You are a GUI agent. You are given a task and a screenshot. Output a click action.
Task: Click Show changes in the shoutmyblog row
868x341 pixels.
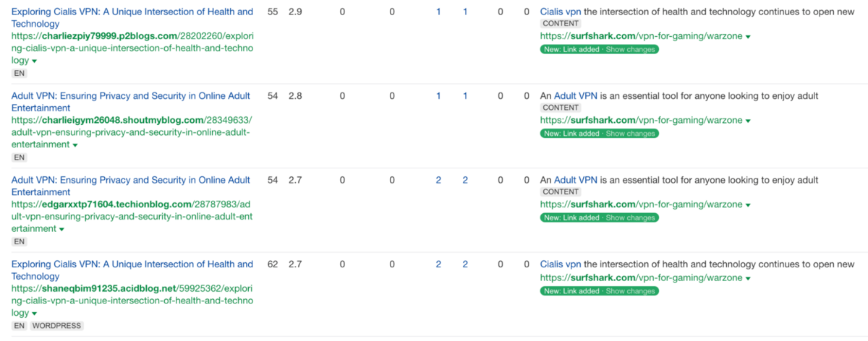tap(630, 134)
